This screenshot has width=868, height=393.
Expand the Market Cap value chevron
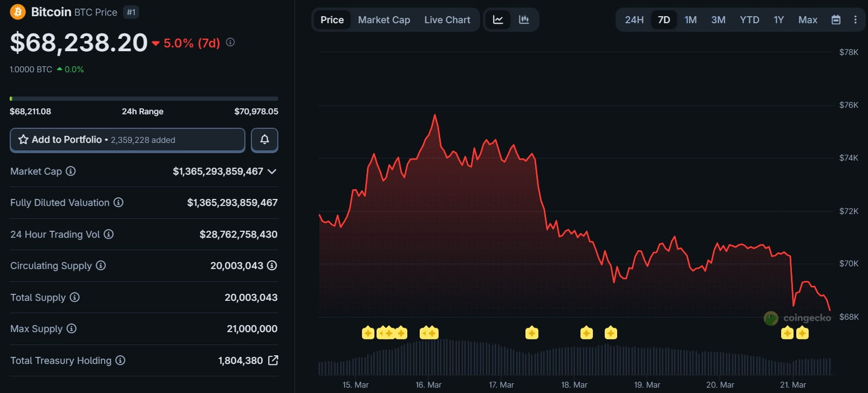pos(272,171)
